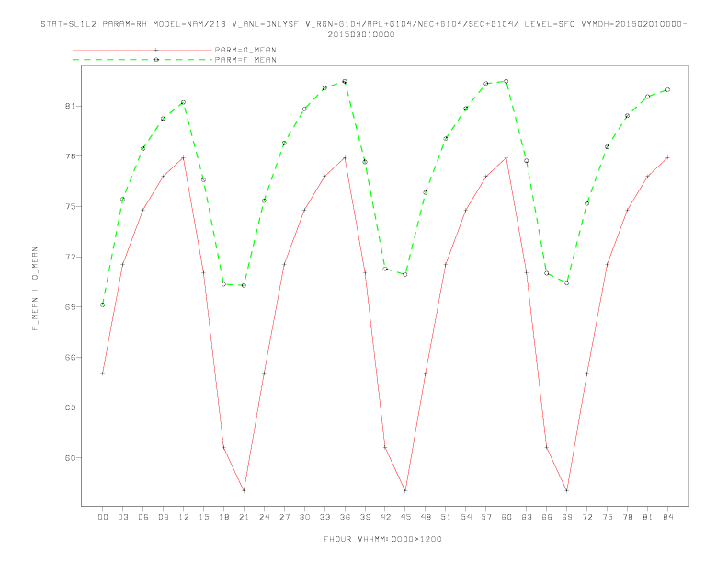The width and height of the screenshot is (728, 563).
Task: Click the x-axis tick label 12
Action: pos(184,517)
